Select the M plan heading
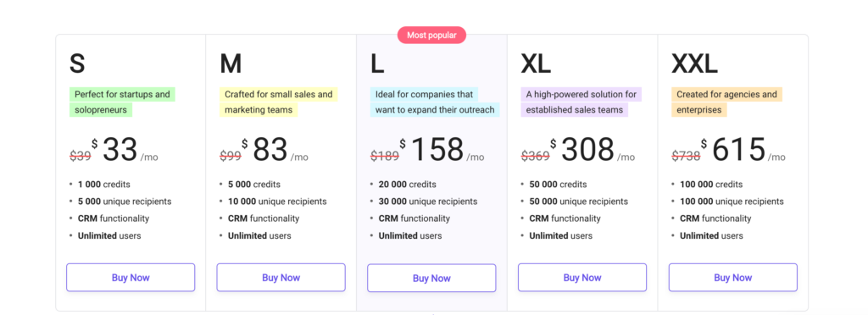 click(x=231, y=64)
